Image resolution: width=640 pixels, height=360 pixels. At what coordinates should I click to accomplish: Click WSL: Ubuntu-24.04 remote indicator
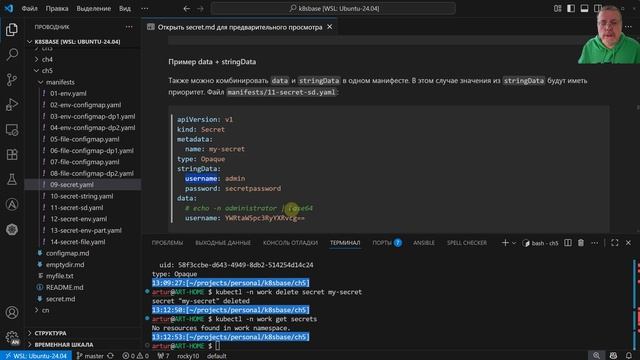point(36,356)
